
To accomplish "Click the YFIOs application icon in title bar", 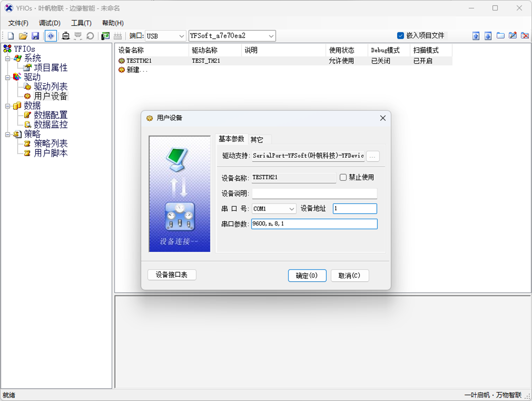I will (x=9, y=8).
